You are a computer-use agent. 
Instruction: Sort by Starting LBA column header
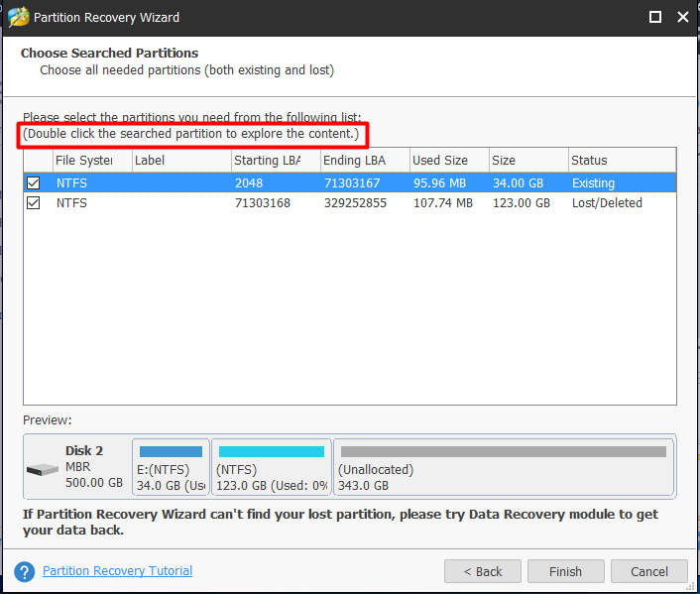pyautogui.click(x=276, y=160)
